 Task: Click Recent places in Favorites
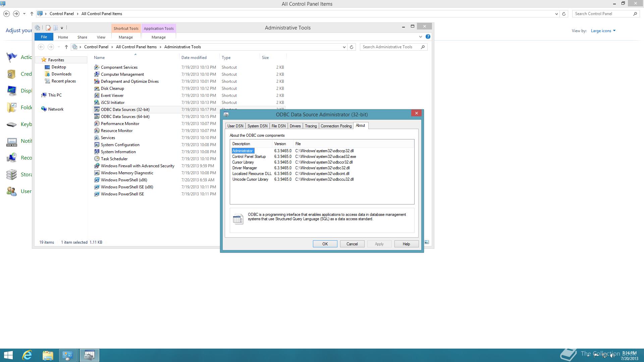pyautogui.click(x=64, y=81)
